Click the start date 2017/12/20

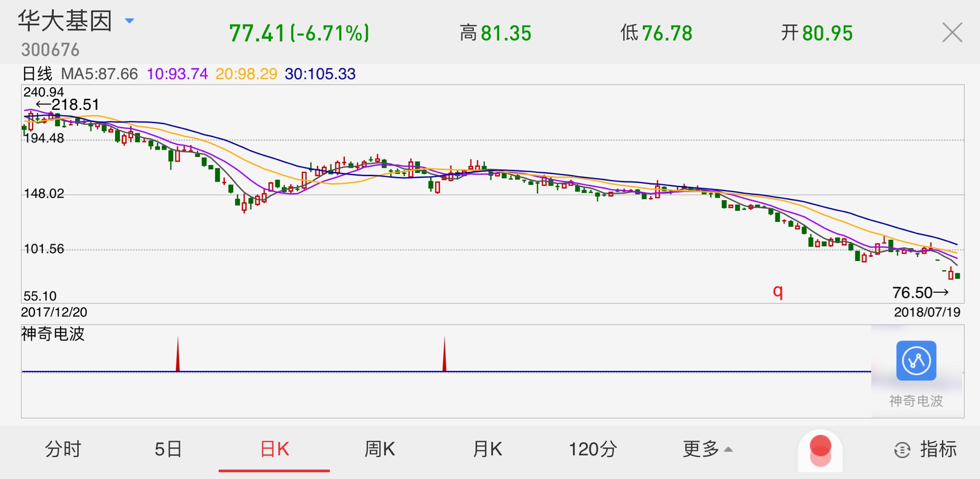pyautogui.click(x=54, y=312)
